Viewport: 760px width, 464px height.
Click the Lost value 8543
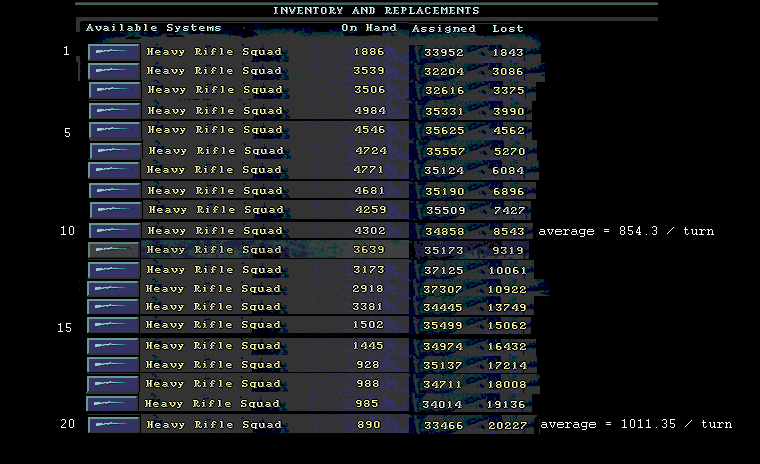point(508,232)
